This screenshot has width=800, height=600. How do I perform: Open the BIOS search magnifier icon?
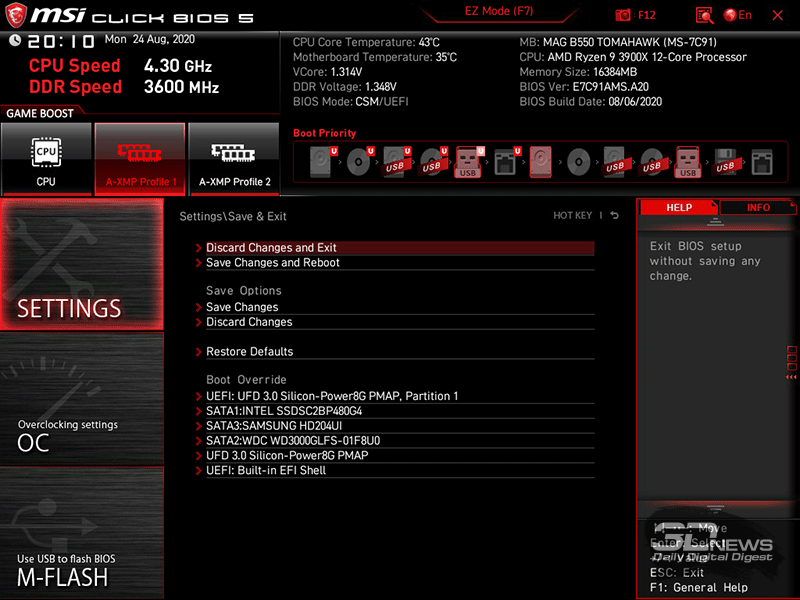pyautogui.click(x=705, y=15)
